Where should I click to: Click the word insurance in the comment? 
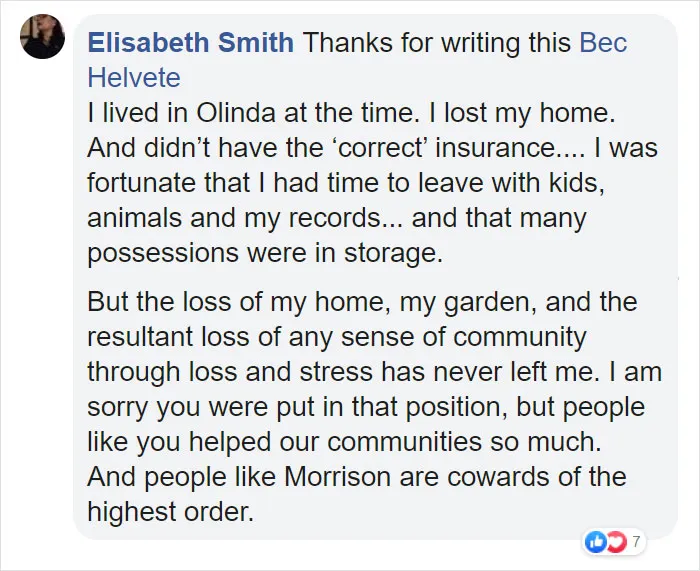point(495,147)
